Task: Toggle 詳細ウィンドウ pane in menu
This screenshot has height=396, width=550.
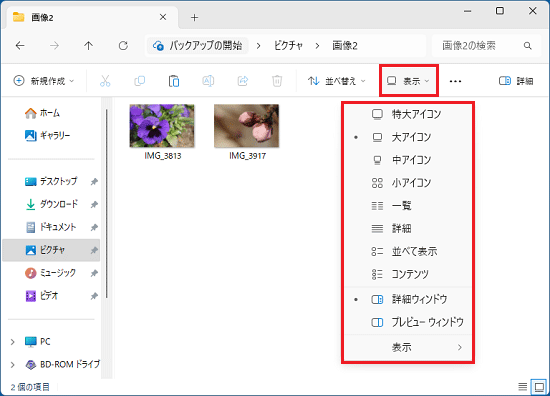Action: point(408,299)
